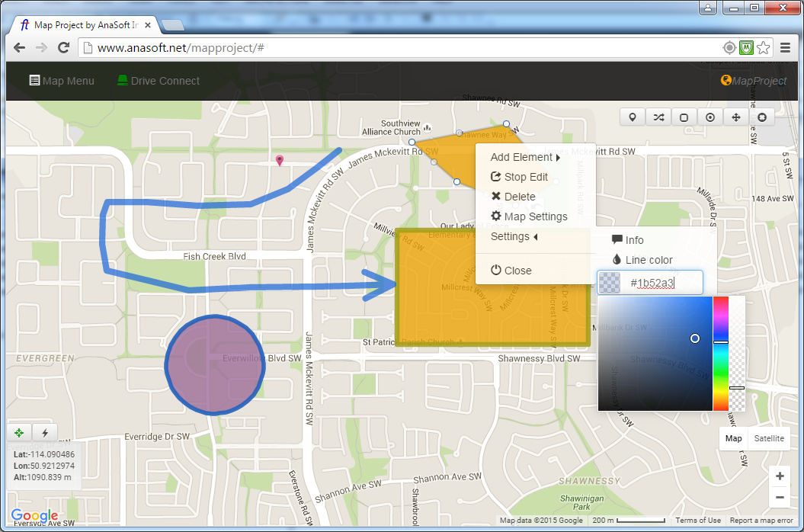Image resolution: width=804 pixels, height=532 pixels.
Task: Click the Lat:-114.090486 coordinate text
Action: click(44, 454)
